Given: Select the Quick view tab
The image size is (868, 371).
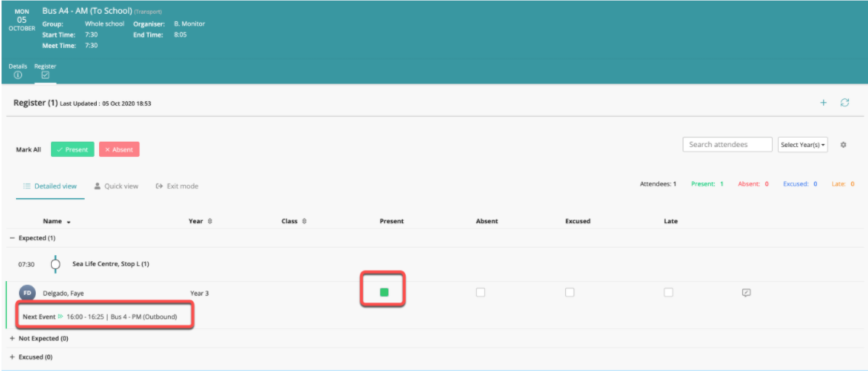Looking at the screenshot, I should pyautogui.click(x=116, y=187).
